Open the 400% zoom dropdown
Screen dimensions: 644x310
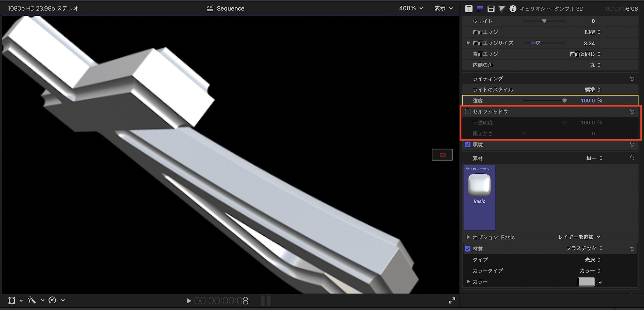pyautogui.click(x=411, y=8)
